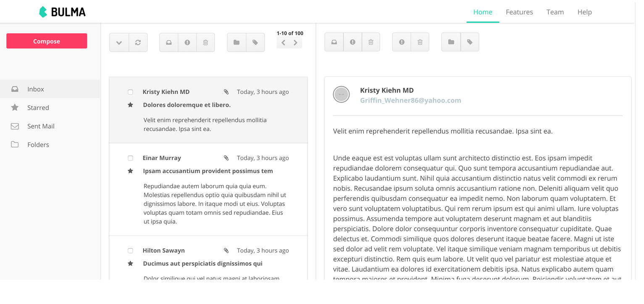Click the exclamation icon in the reading pane's two-button group
The image size is (644, 304).
tap(402, 42)
